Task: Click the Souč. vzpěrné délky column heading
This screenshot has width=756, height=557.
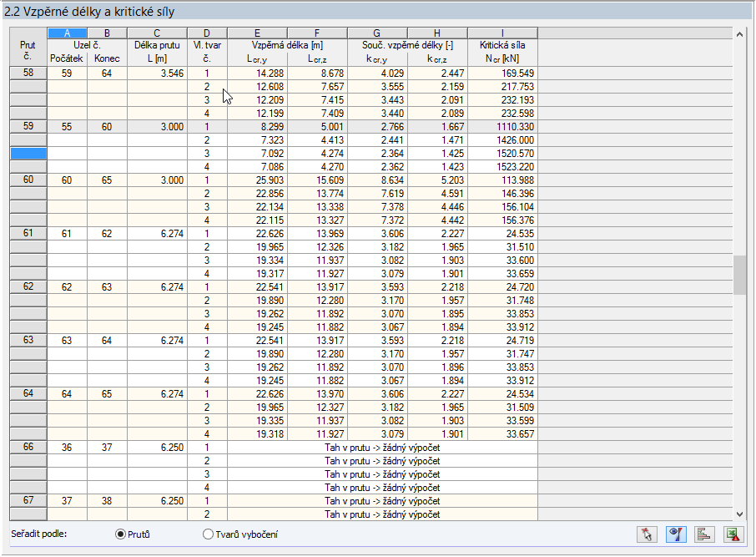Action: (x=407, y=45)
